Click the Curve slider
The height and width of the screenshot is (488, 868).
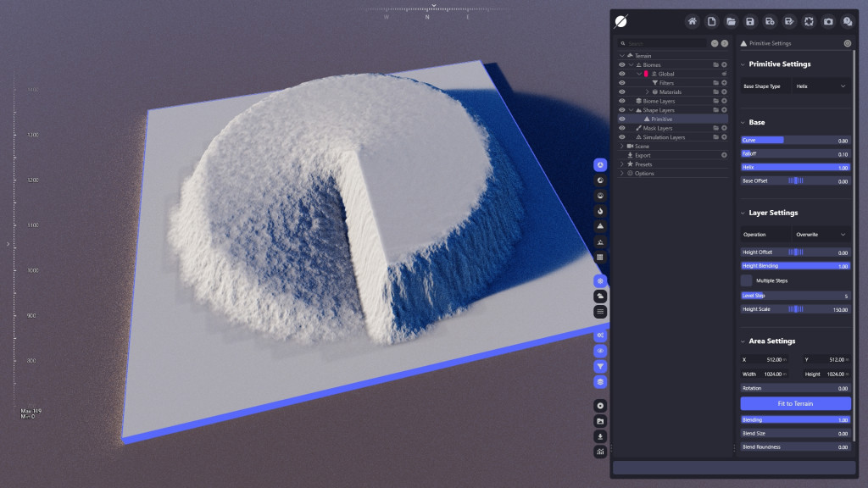click(795, 140)
